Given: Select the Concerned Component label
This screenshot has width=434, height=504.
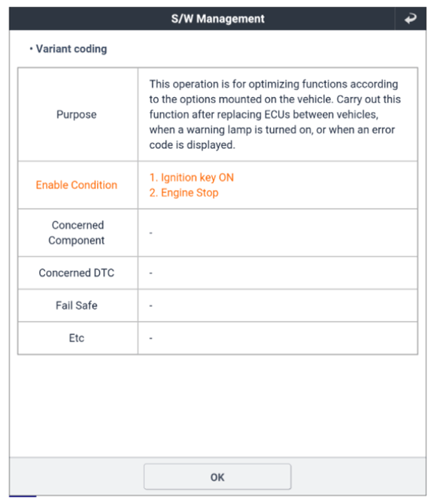Looking at the screenshot, I should click(77, 232).
